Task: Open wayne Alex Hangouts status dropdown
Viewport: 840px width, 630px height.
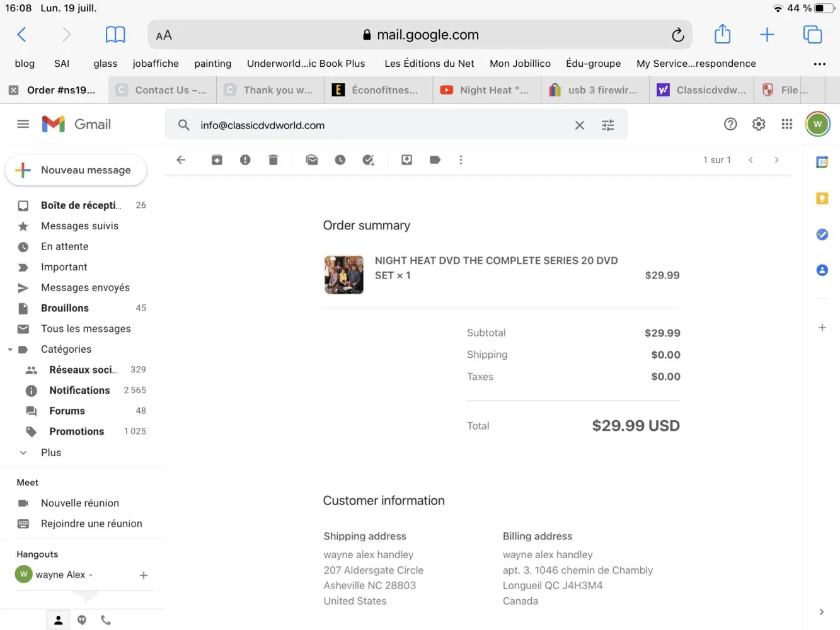Action: (91, 575)
